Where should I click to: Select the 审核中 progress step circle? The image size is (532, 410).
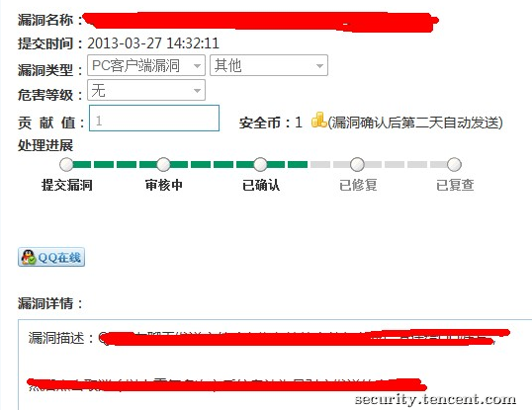(163, 164)
